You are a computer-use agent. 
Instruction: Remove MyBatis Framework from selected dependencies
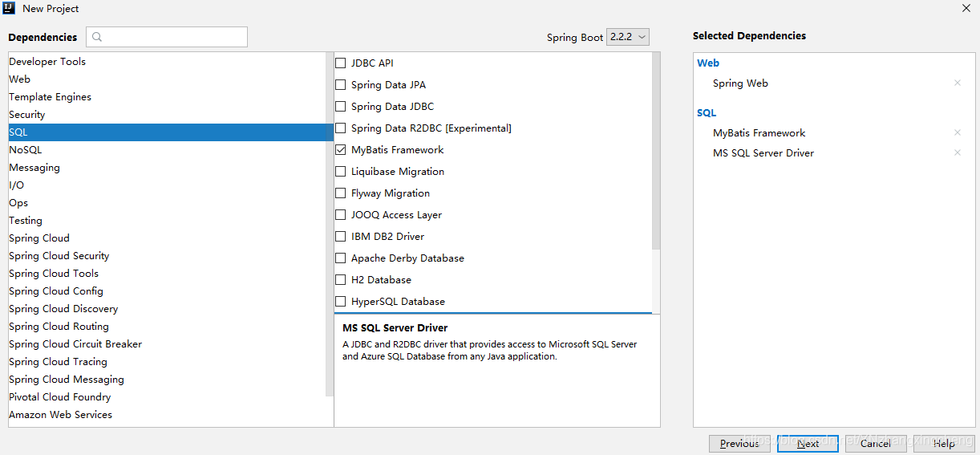pyautogui.click(x=957, y=132)
